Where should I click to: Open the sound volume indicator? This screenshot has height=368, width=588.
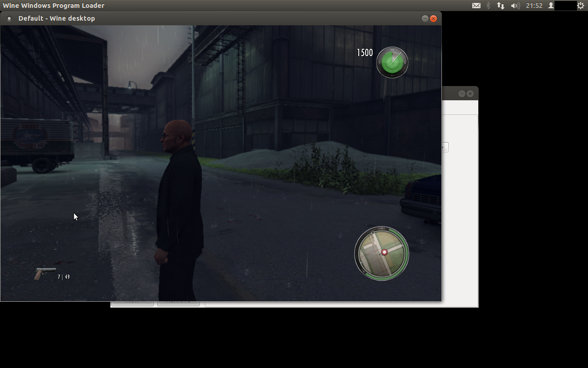[x=515, y=6]
